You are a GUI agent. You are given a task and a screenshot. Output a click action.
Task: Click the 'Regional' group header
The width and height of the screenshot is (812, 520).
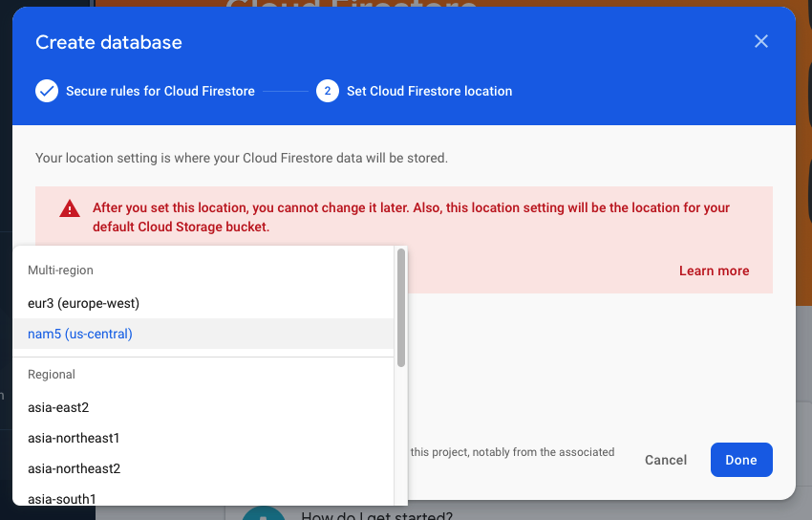[52, 375]
